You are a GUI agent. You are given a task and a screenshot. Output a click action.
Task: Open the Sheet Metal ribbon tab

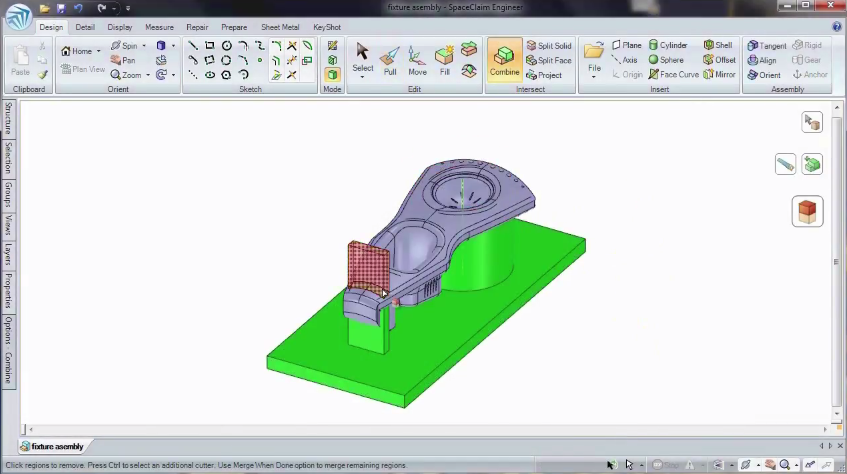coord(279,27)
